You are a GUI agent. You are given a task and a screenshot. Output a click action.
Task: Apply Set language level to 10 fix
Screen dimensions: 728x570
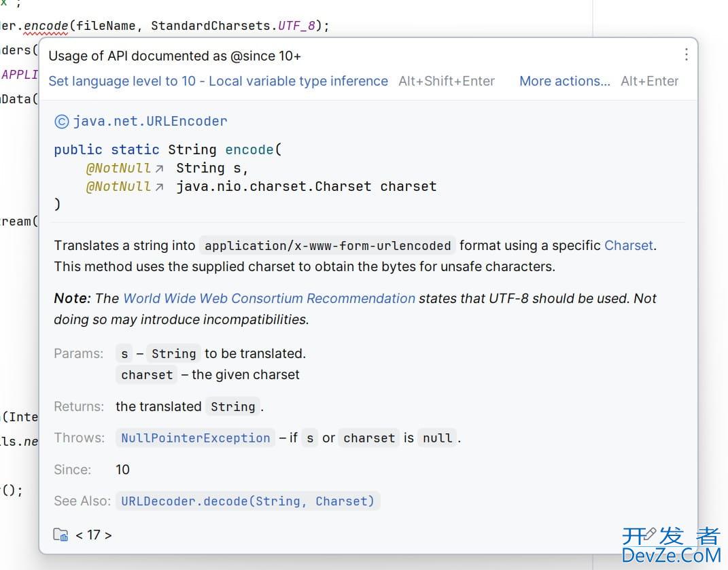coord(218,82)
